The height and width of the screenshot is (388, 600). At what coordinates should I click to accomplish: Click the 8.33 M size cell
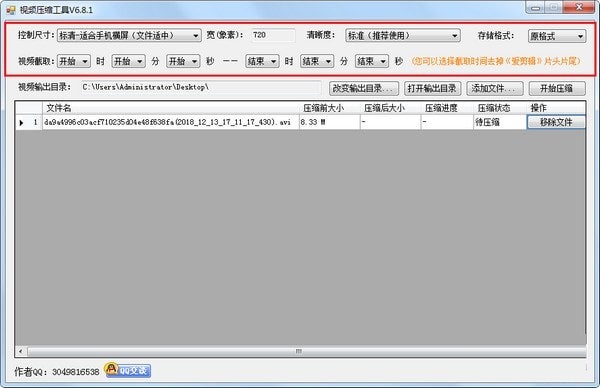point(329,122)
